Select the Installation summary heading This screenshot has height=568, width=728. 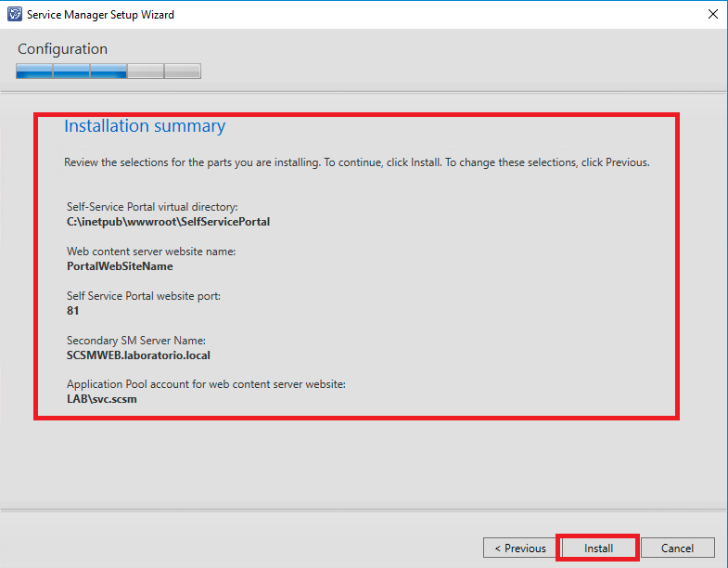[145, 126]
